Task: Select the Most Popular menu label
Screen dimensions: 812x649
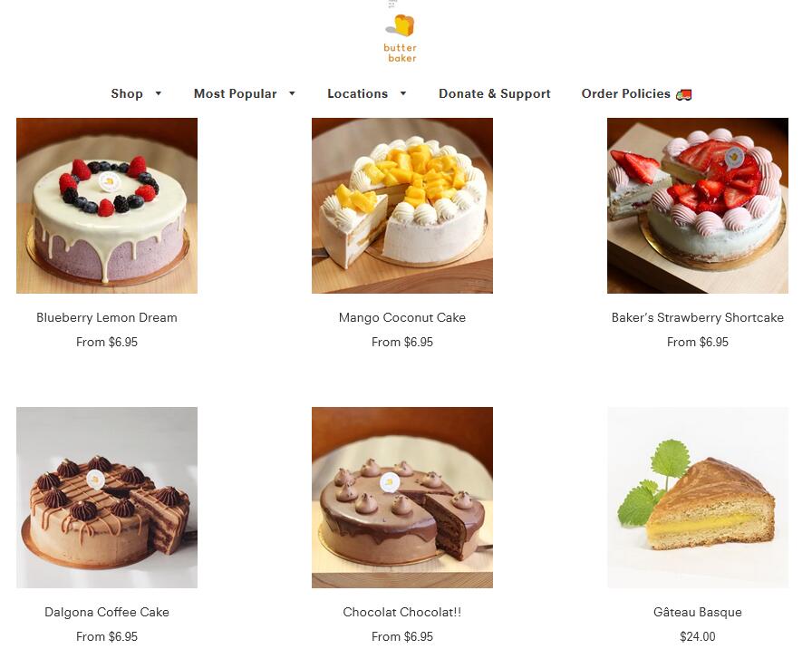Action: 235,93
